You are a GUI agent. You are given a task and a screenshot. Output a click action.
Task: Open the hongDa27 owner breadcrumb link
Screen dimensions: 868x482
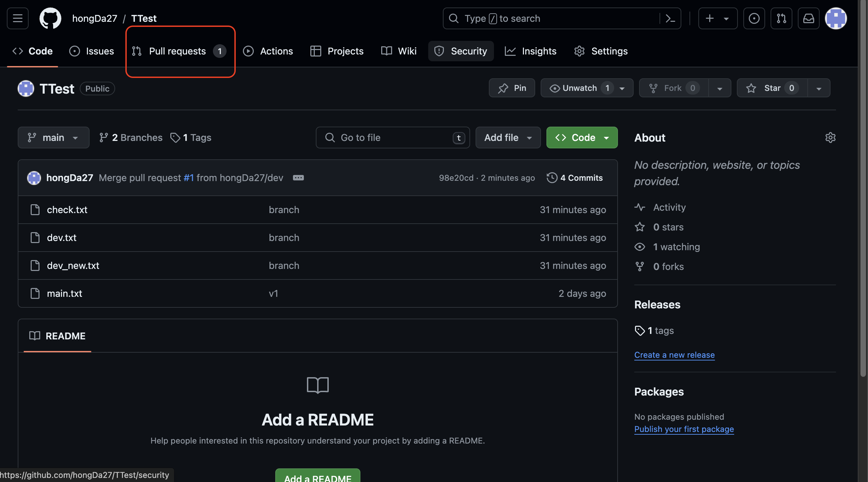pyautogui.click(x=95, y=18)
